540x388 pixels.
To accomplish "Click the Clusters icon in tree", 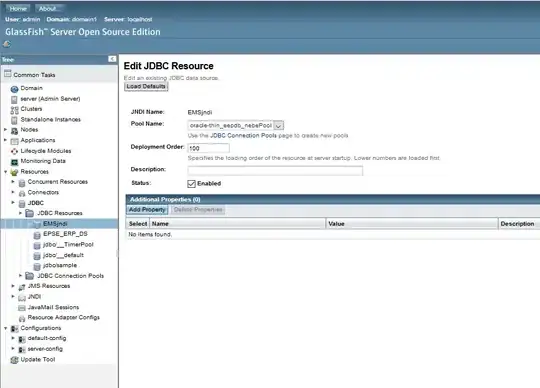I will (x=14, y=110).
